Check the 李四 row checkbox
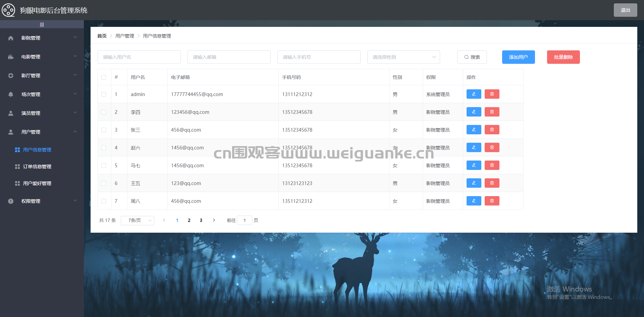 (x=104, y=112)
